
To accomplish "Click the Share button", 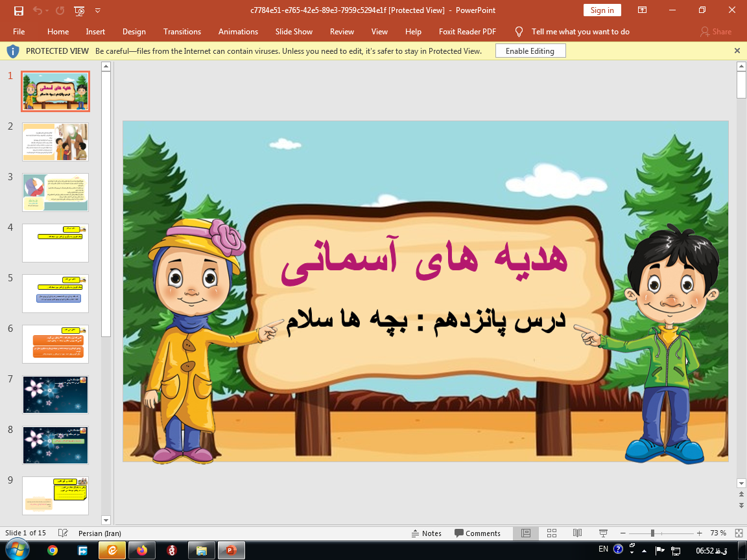I will tap(716, 31).
